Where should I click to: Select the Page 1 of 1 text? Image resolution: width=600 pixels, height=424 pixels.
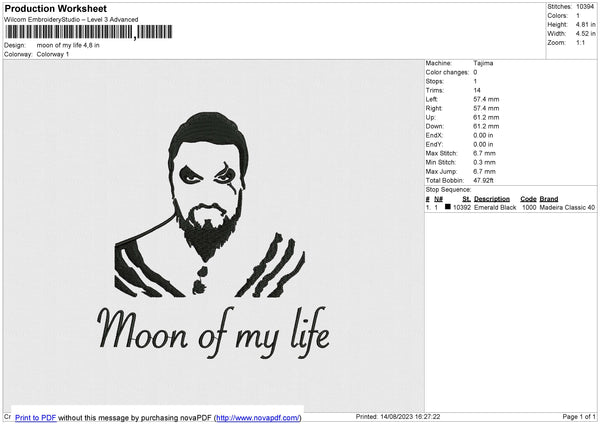pyautogui.click(x=579, y=417)
